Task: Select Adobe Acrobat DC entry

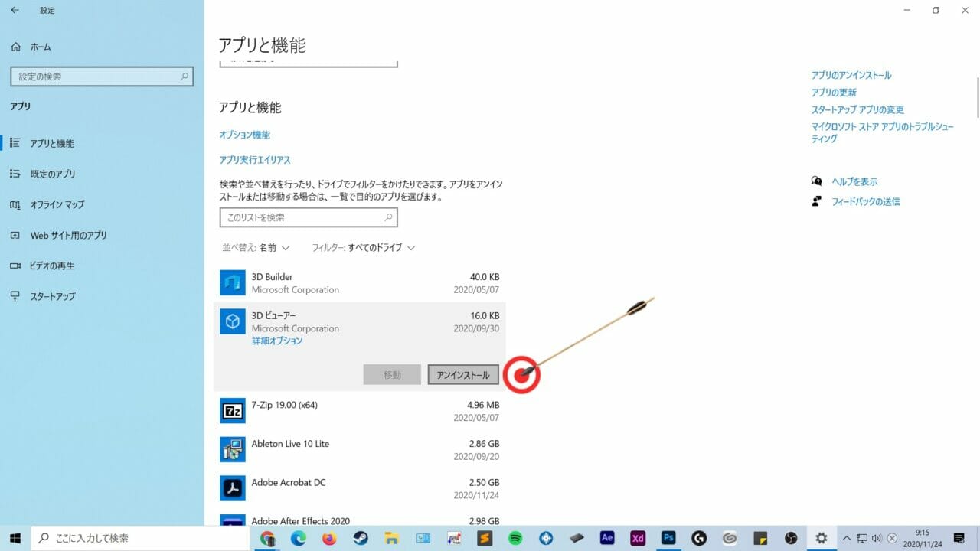Action: pos(360,488)
